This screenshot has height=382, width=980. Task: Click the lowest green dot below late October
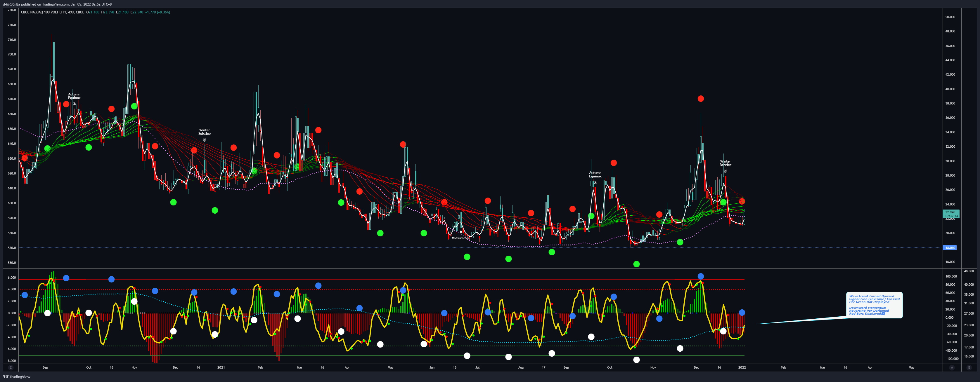[x=636, y=264]
